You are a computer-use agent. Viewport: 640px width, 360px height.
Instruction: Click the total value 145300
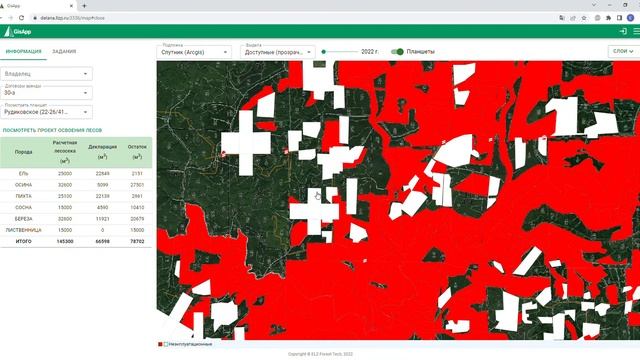[x=65, y=242]
